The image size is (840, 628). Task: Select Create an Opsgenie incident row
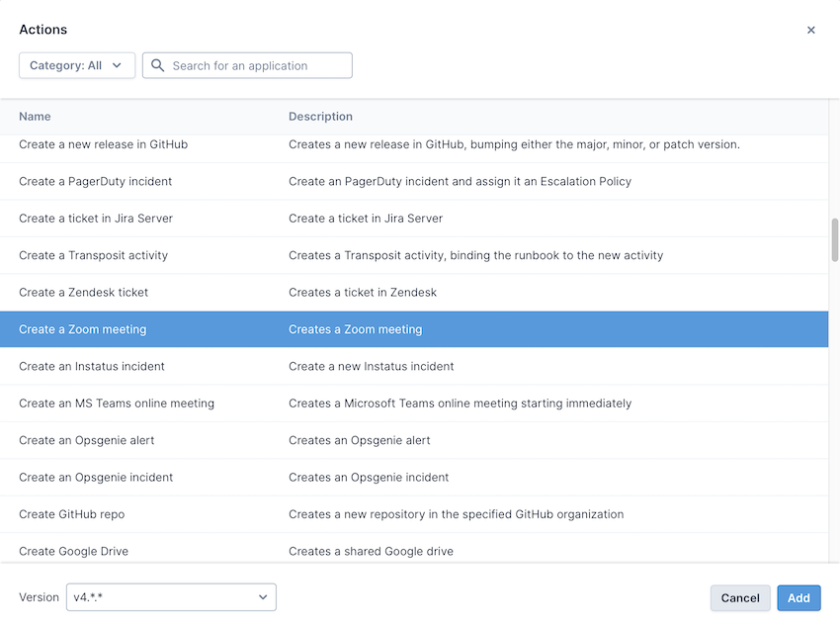(x=96, y=478)
